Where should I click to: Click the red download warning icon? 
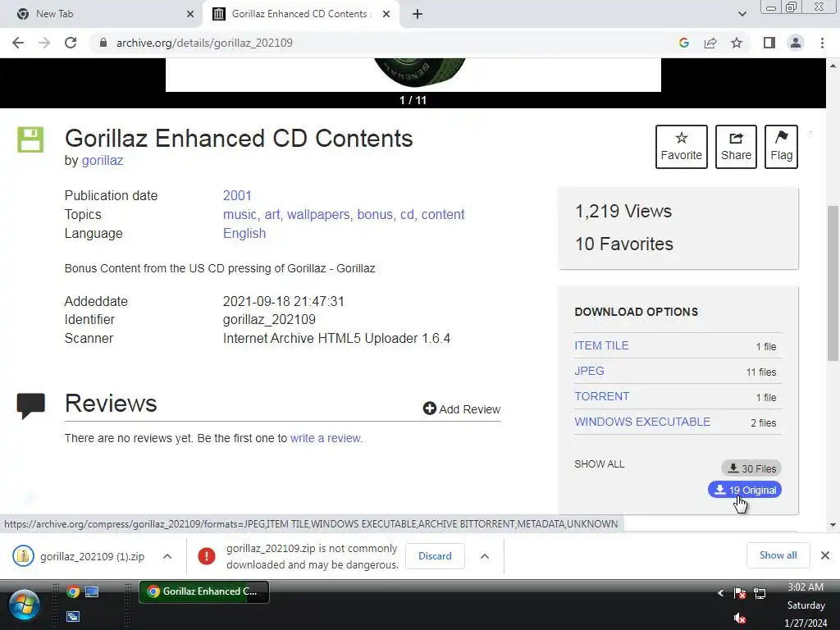click(206, 556)
